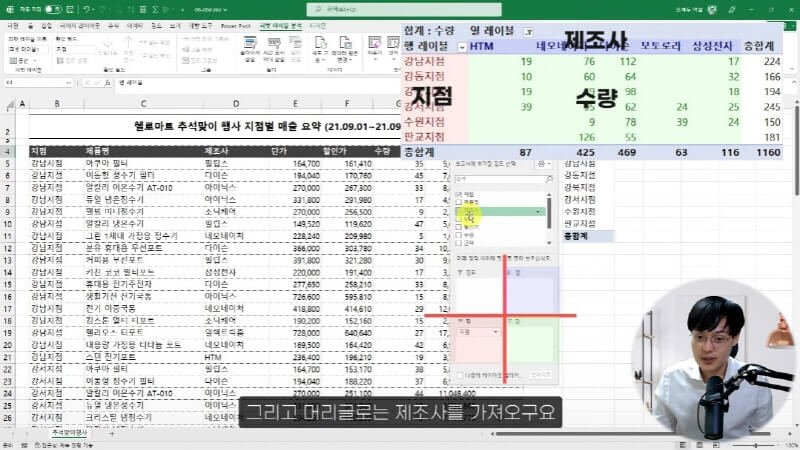Click the Update (업데이트) button in field list

(x=541, y=375)
